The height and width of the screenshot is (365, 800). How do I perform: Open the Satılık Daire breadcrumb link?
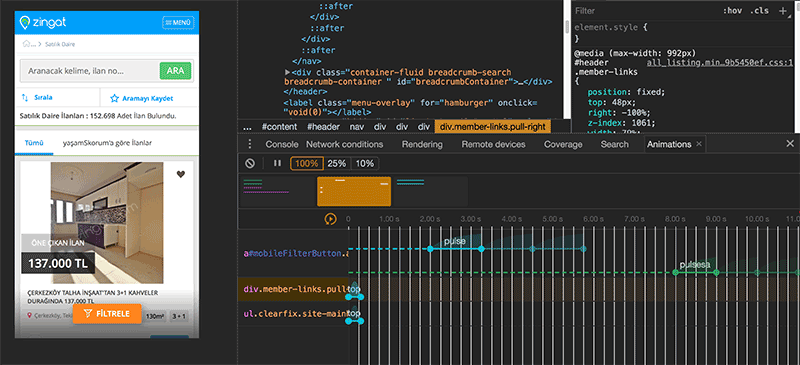click(60, 44)
